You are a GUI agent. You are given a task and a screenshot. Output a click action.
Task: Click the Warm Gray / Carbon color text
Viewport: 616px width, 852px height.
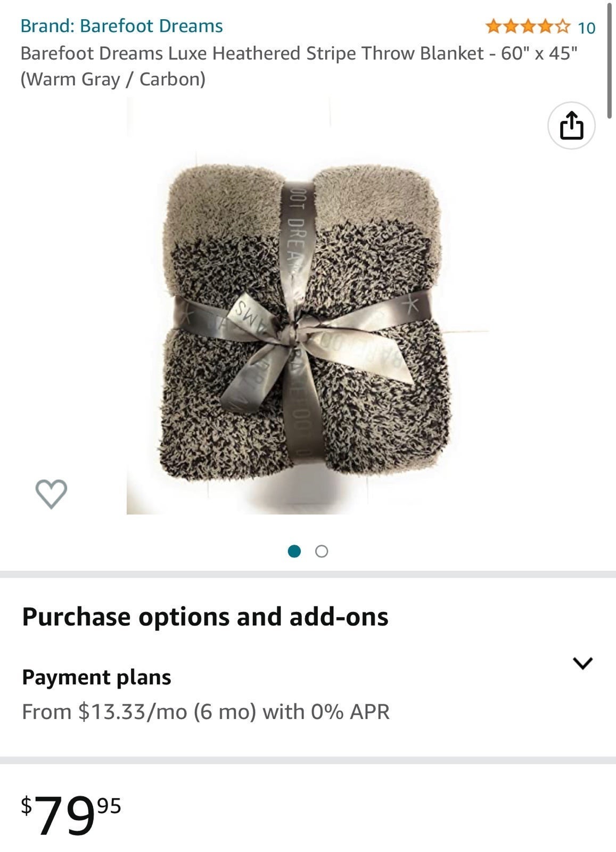pyautogui.click(x=113, y=79)
